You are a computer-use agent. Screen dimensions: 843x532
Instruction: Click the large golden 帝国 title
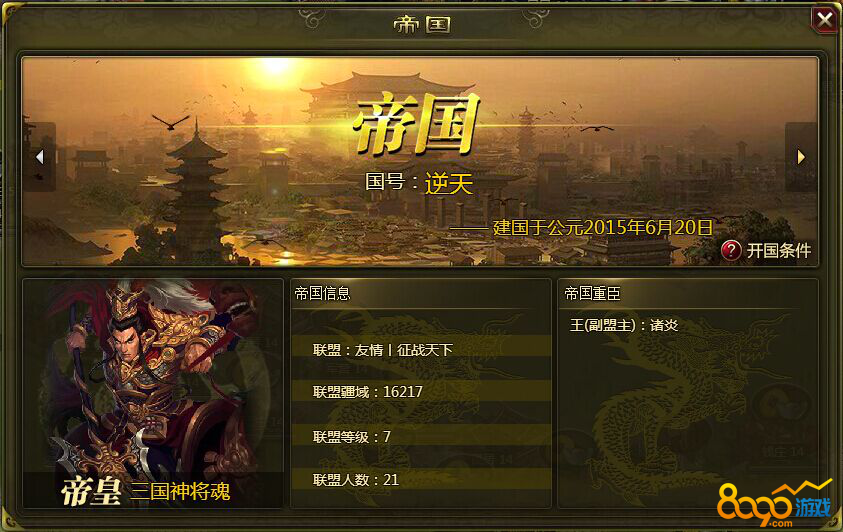pos(417,124)
